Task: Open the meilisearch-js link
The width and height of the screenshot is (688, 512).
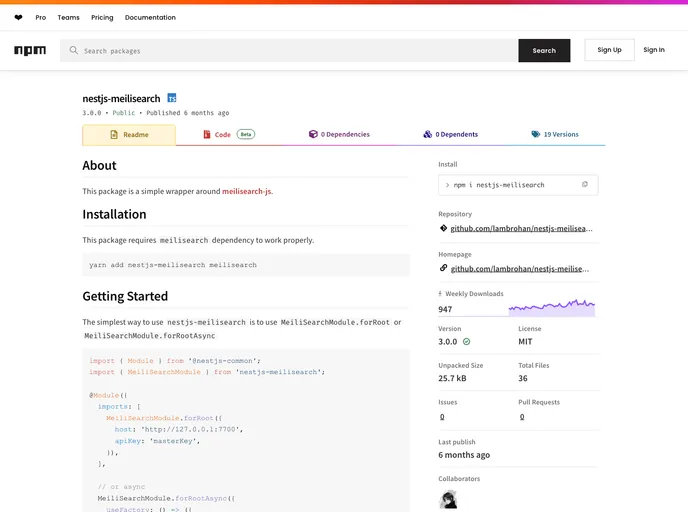Action: [x=247, y=191]
